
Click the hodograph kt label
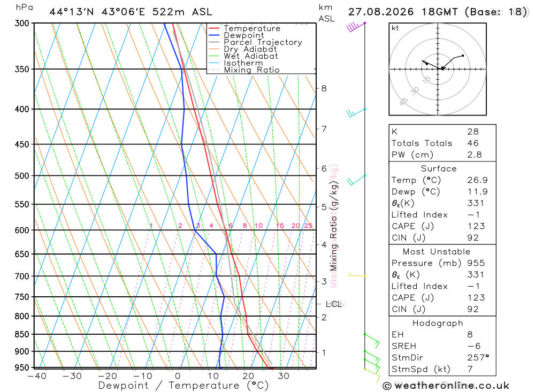[x=395, y=28]
